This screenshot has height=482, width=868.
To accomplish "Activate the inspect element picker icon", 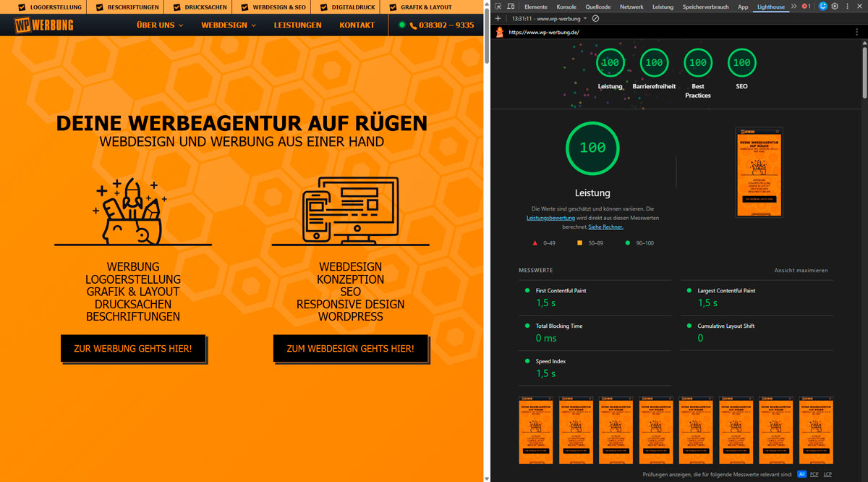I will point(499,7).
